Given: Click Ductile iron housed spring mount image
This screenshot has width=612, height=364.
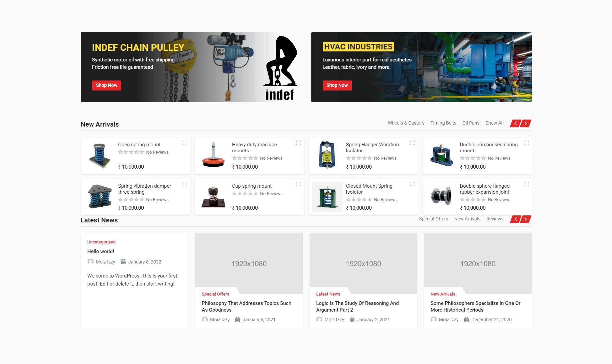Looking at the screenshot, I should (441, 156).
